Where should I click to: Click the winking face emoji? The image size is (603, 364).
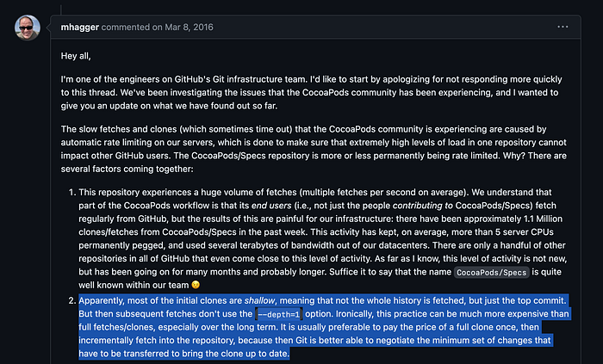pos(196,285)
